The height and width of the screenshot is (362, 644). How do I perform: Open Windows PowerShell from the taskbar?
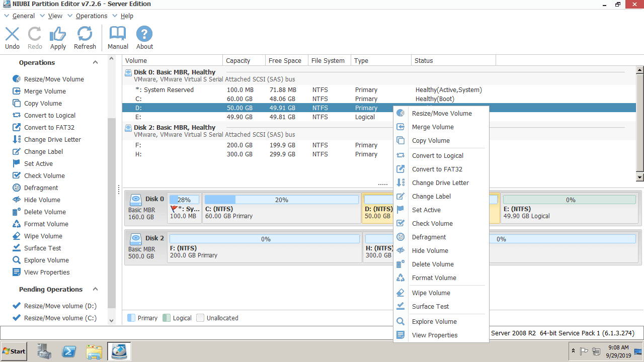pyautogui.click(x=69, y=351)
